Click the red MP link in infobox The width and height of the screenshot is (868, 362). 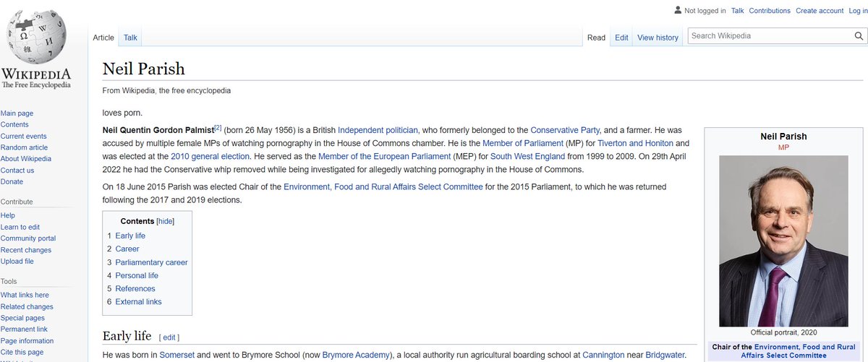783,147
